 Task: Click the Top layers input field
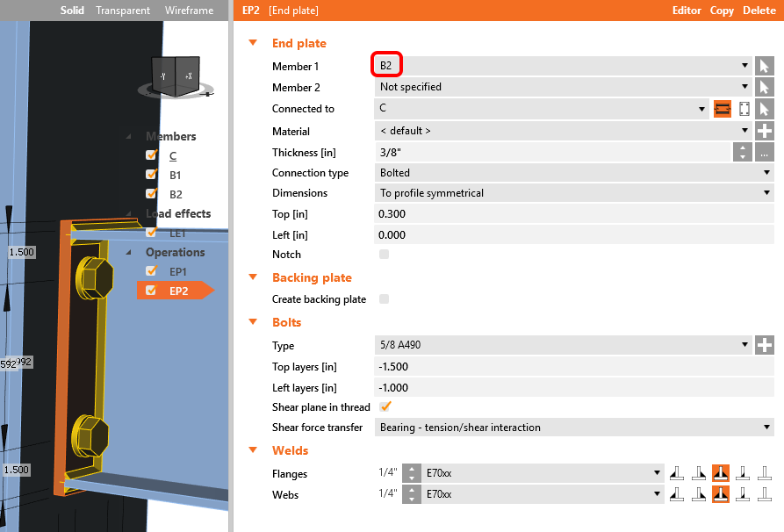click(x=573, y=366)
